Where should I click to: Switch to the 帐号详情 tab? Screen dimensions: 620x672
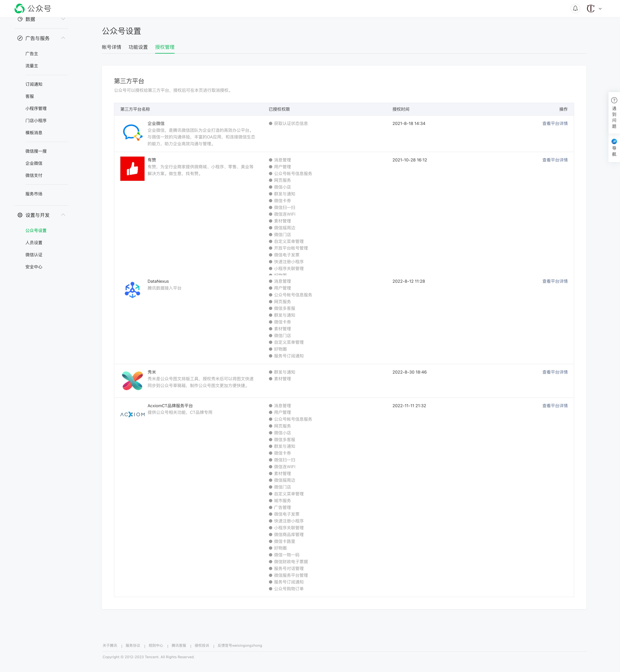[111, 47]
